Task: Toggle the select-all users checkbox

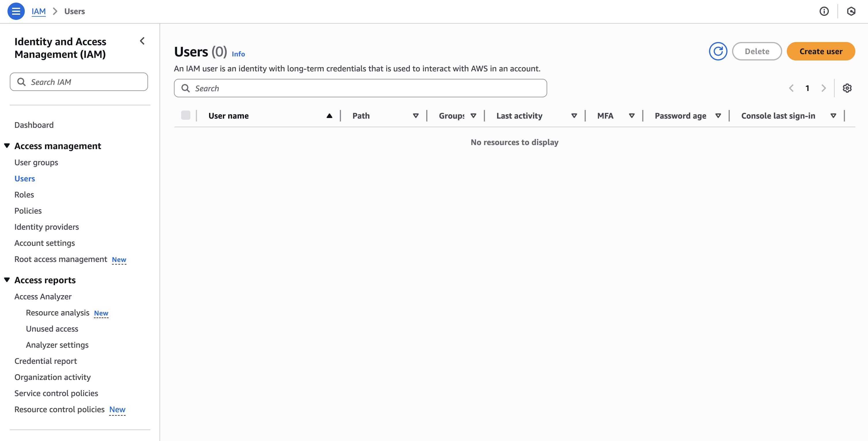Action: [x=185, y=115]
